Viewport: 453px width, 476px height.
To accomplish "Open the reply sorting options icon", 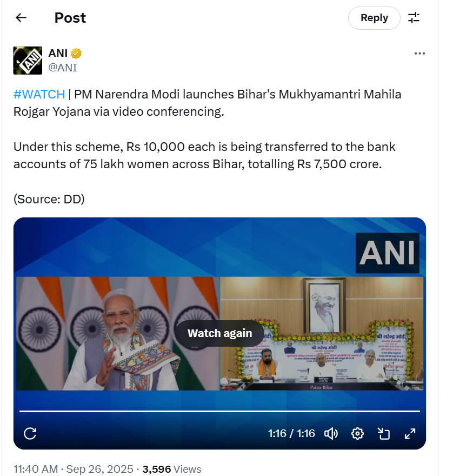I will pyautogui.click(x=414, y=17).
